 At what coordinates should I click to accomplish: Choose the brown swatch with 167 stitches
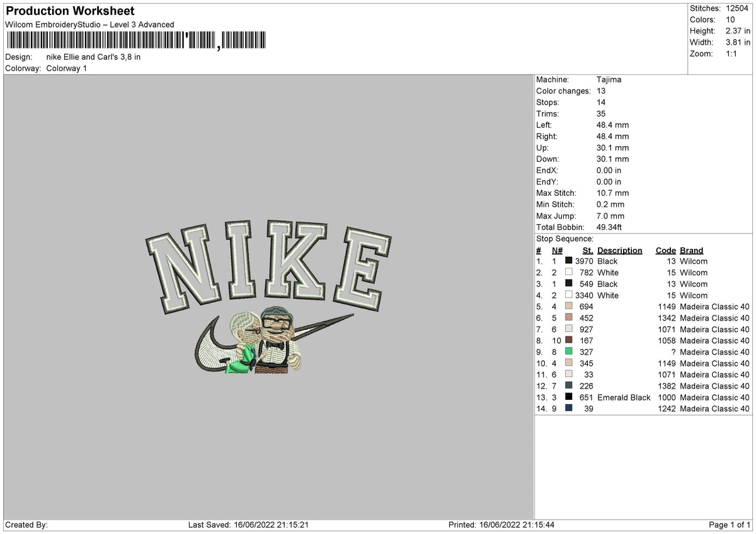[x=569, y=341]
